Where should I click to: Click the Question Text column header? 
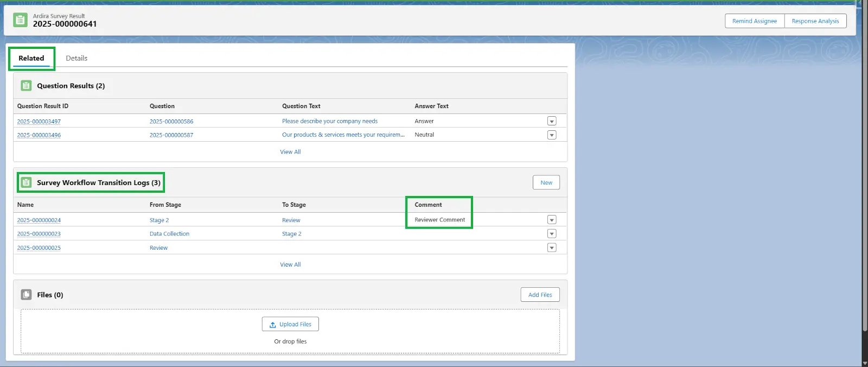[301, 106]
